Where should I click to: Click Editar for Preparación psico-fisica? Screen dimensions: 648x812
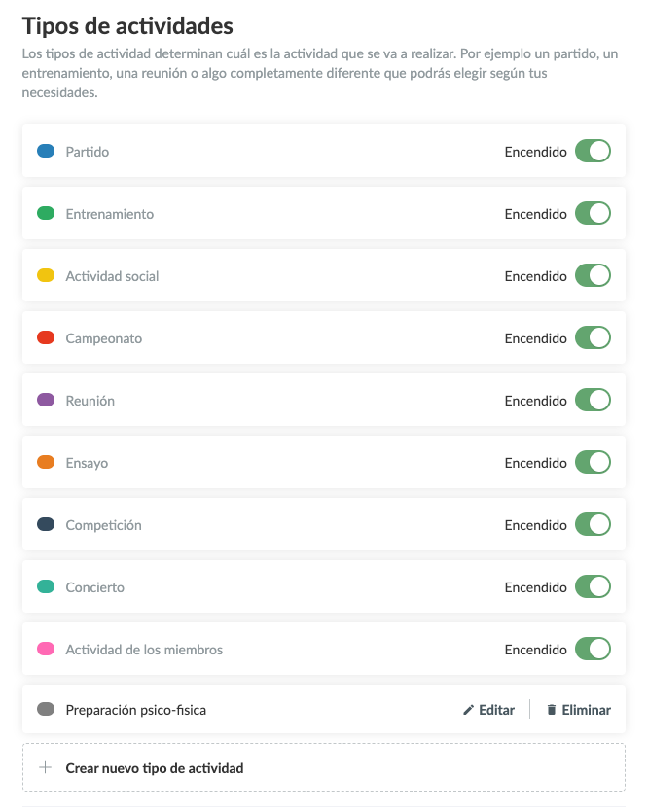click(x=489, y=709)
